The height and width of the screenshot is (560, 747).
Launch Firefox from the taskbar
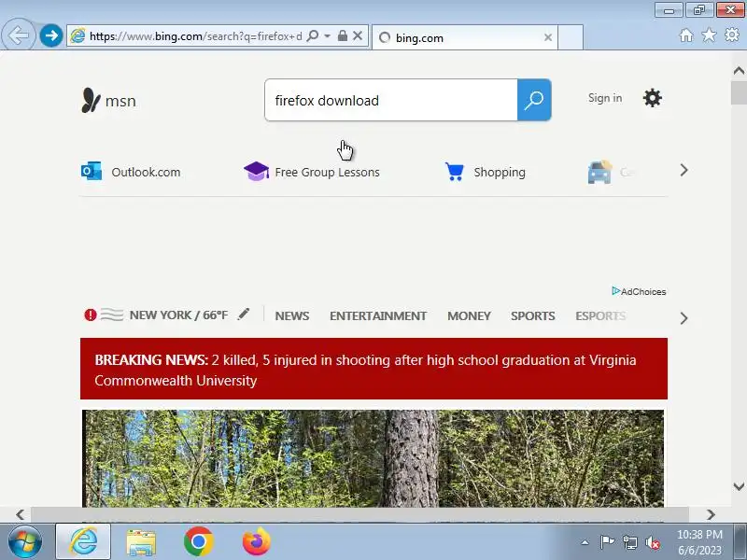256,541
